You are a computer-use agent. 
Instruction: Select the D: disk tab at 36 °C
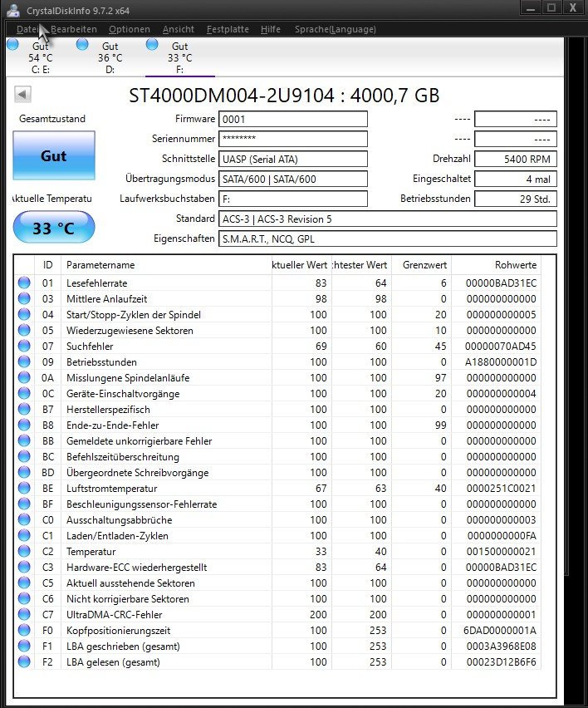(x=110, y=57)
